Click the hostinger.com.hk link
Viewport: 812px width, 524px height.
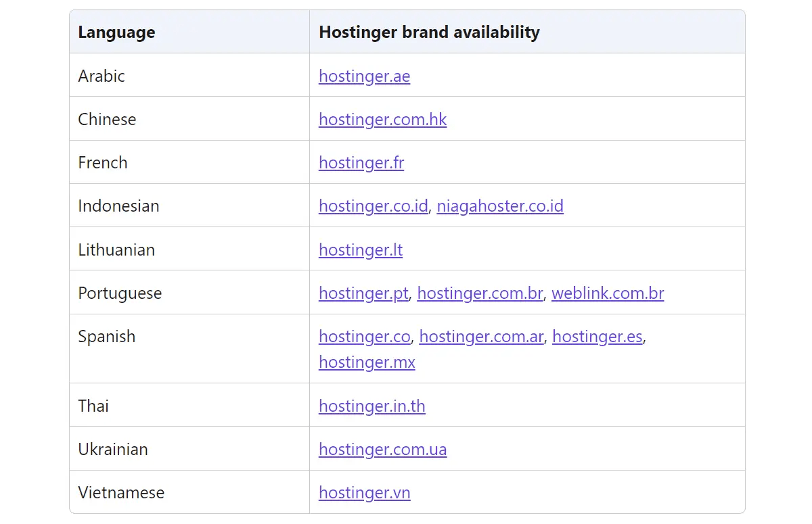[x=382, y=120]
